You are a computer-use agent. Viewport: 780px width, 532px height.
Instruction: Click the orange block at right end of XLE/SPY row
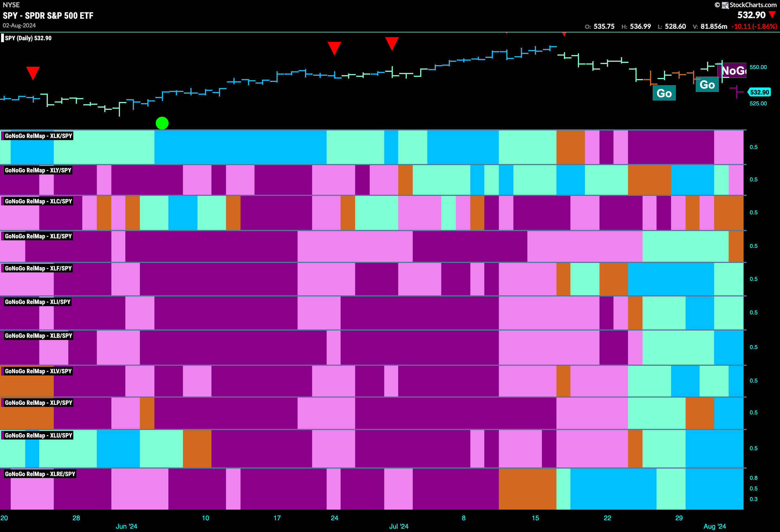[x=736, y=246]
